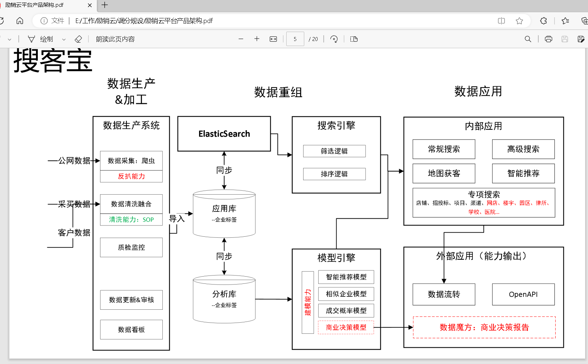Click 高级搜索 box
Screen dimensions: 588x364
click(523, 149)
